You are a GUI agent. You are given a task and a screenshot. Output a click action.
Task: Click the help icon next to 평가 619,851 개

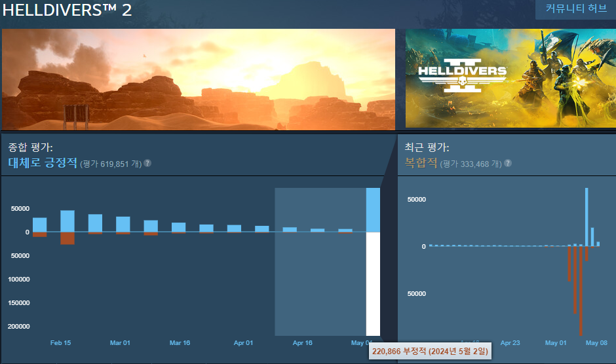pos(147,163)
